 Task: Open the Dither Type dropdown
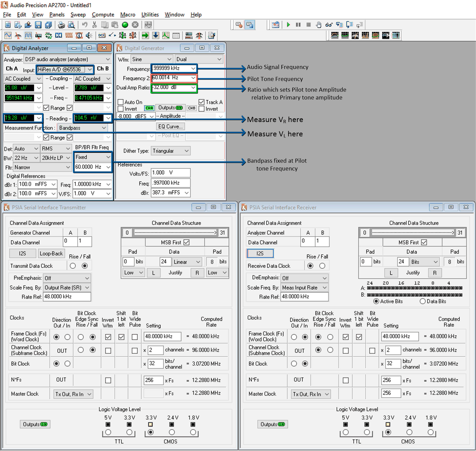pos(171,151)
